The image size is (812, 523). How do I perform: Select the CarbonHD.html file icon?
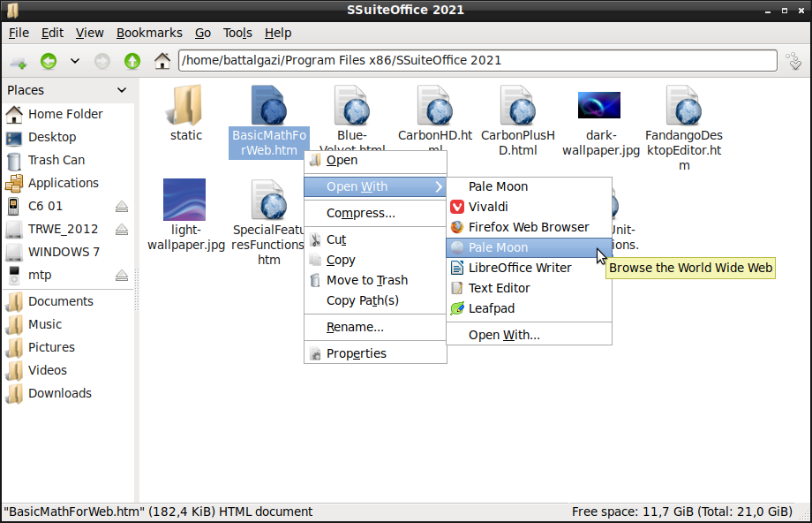pos(435,105)
